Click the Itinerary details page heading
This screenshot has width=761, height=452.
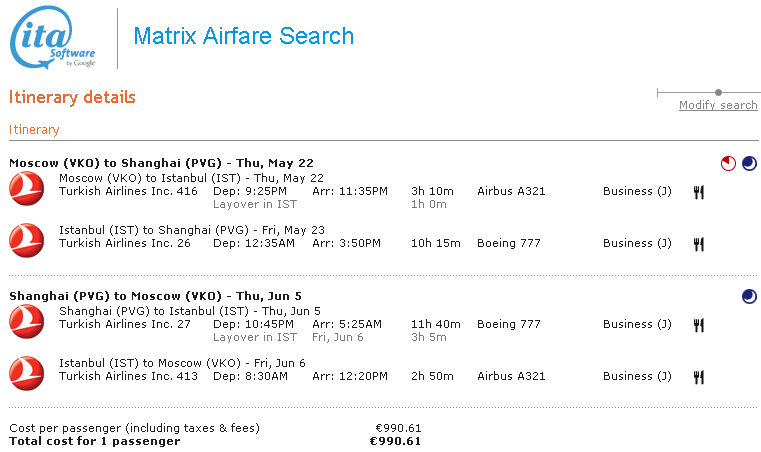(72, 98)
